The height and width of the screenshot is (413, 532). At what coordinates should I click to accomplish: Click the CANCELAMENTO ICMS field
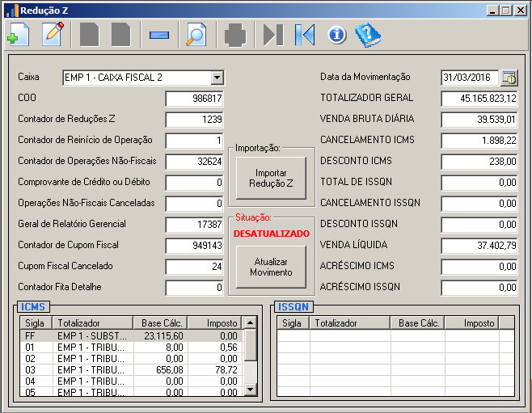pyautogui.click(x=479, y=141)
